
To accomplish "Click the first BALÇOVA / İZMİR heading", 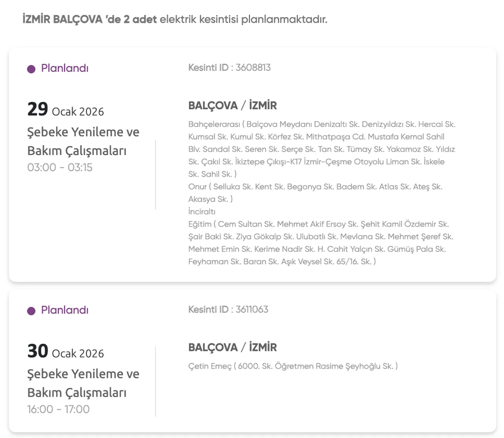I will (232, 105).
